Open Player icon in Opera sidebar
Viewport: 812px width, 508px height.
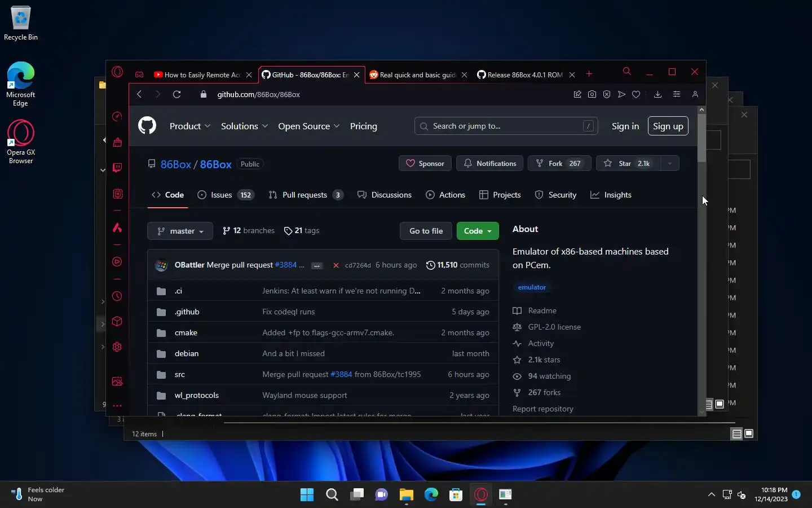tap(117, 262)
